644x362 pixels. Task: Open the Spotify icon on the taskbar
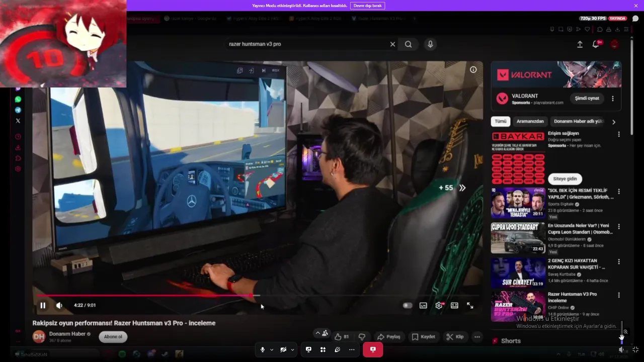122,354
